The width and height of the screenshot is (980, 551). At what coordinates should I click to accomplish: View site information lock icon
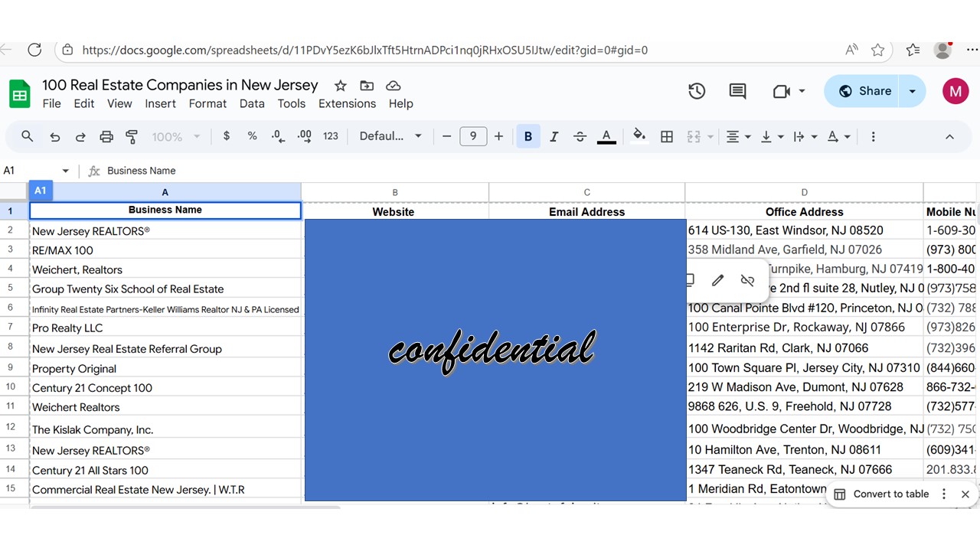tap(67, 50)
